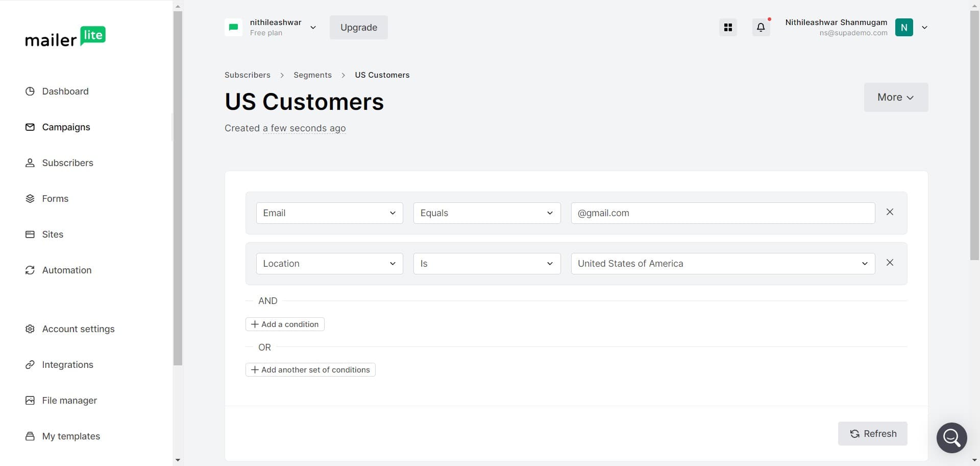Expand the Equals operator dropdown
This screenshot has height=466, width=980.
(x=486, y=213)
